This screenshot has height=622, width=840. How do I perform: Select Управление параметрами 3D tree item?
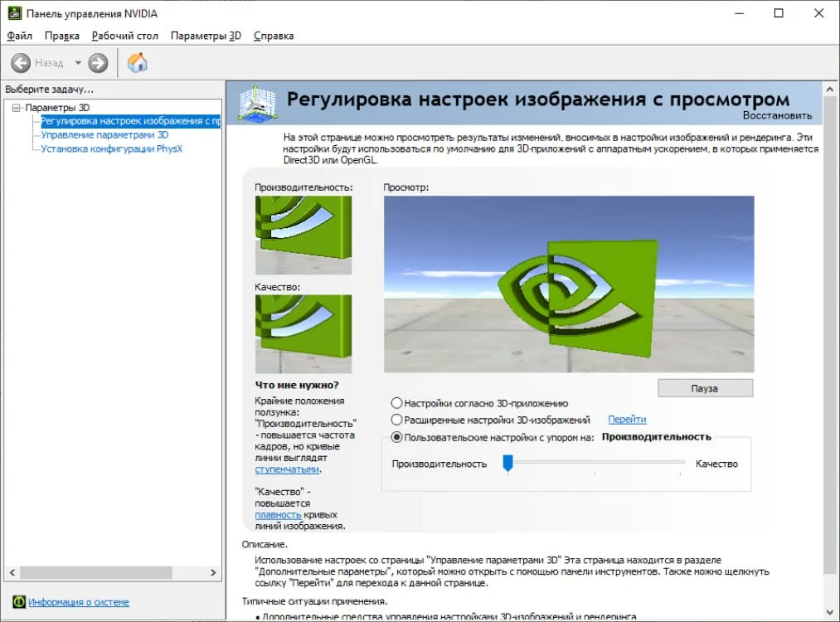coord(104,135)
